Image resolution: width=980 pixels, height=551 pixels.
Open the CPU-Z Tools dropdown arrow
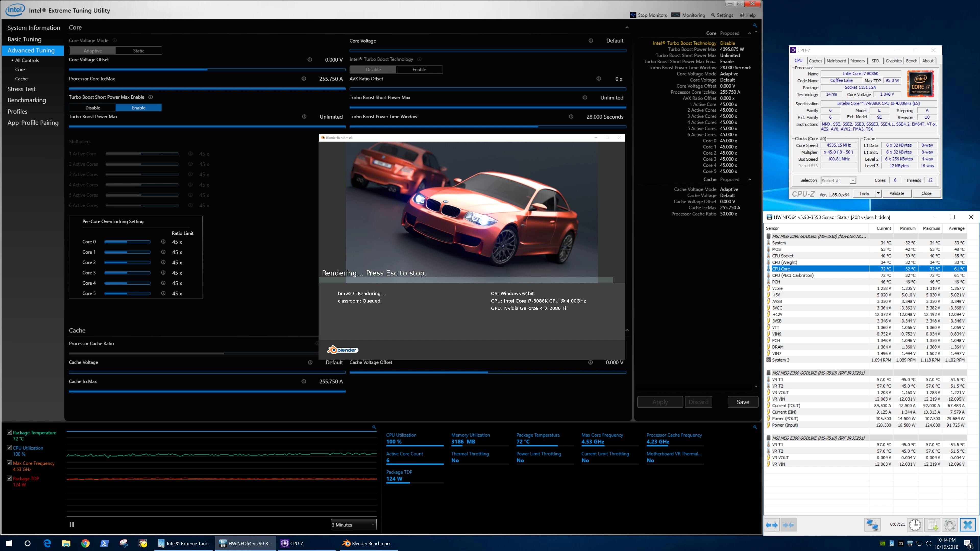(878, 193)
